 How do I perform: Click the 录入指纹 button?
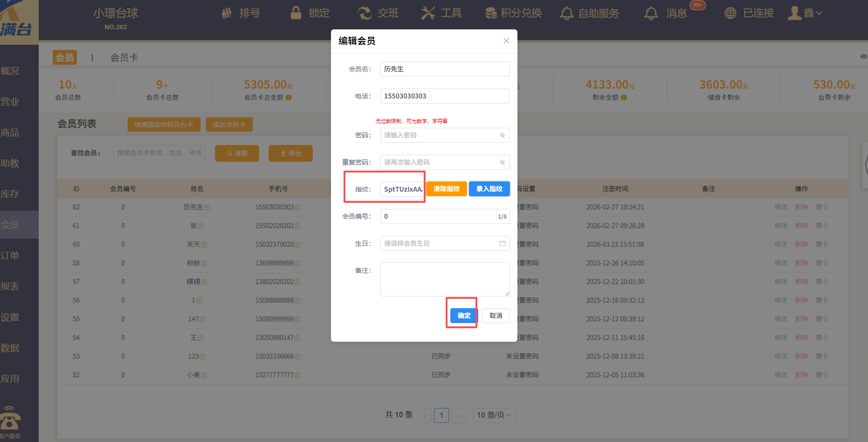pos(489,189)
